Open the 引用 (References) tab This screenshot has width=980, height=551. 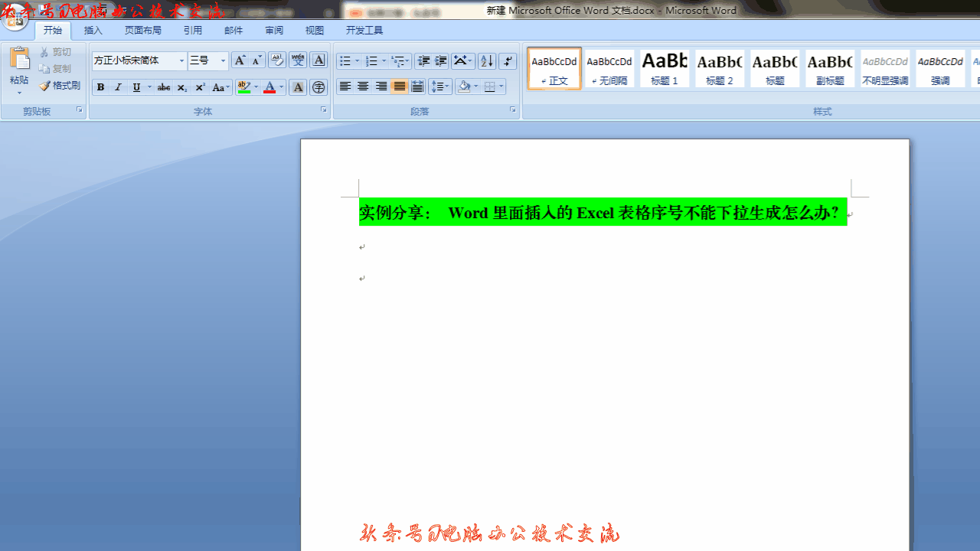(193, 31)
